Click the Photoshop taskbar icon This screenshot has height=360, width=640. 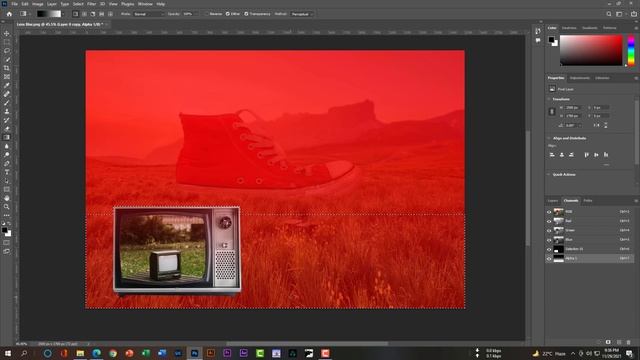[x=194, y=353]
